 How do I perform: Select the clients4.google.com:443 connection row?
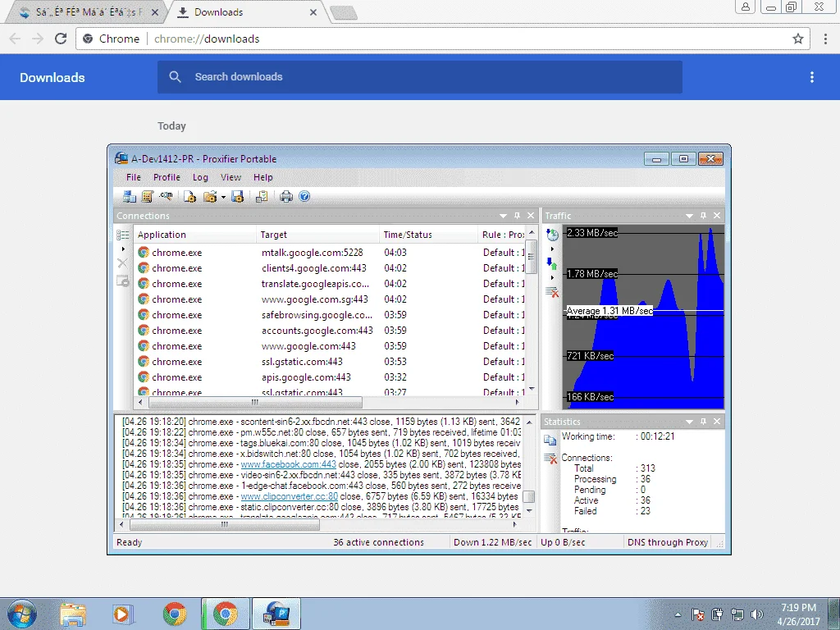pos(330,268)
